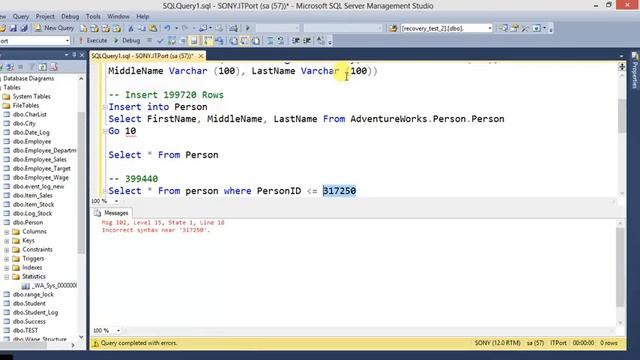This screenshot has height=360, width=640.
Task: Select the _WA_Sys statistics item
Action: 54,285
